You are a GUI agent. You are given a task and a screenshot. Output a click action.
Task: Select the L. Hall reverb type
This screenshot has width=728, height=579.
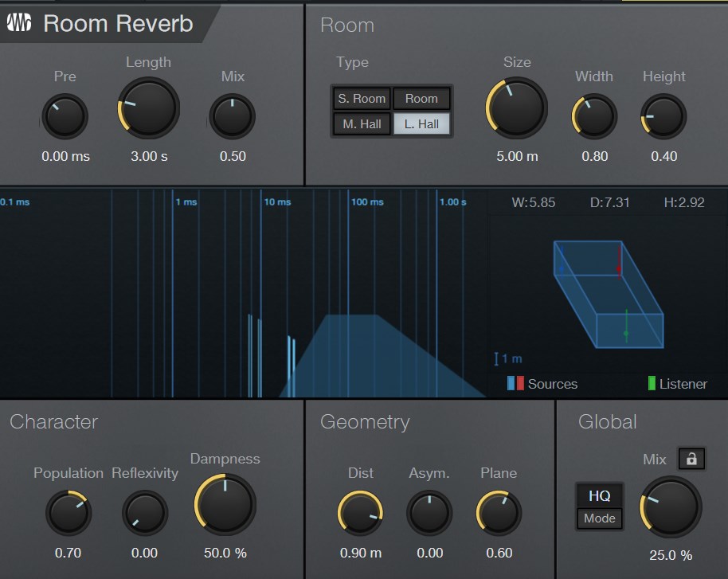[x=421, y=123]
